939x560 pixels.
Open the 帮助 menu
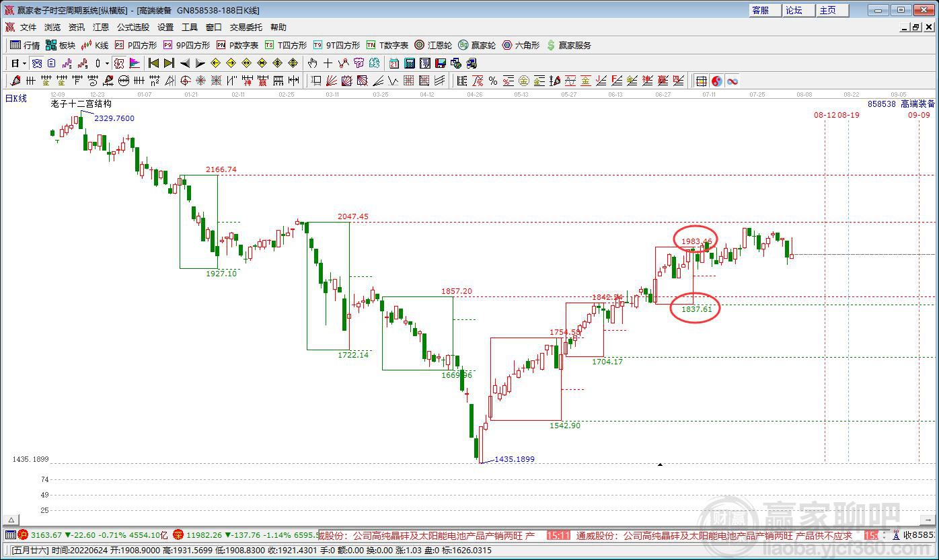point(278,28)
